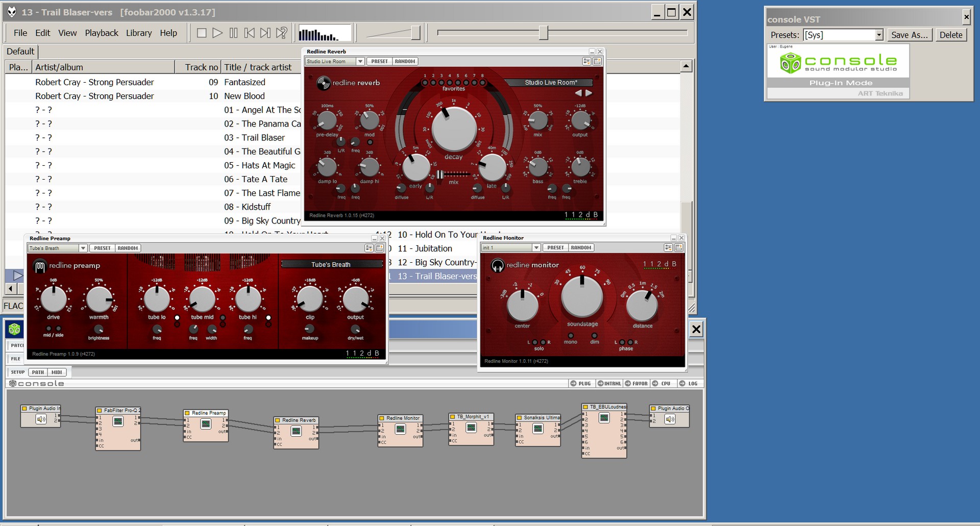Toggle phase R in Redline Monitor
The width and height of the screenshot is (980, 526).
point(630,342)
